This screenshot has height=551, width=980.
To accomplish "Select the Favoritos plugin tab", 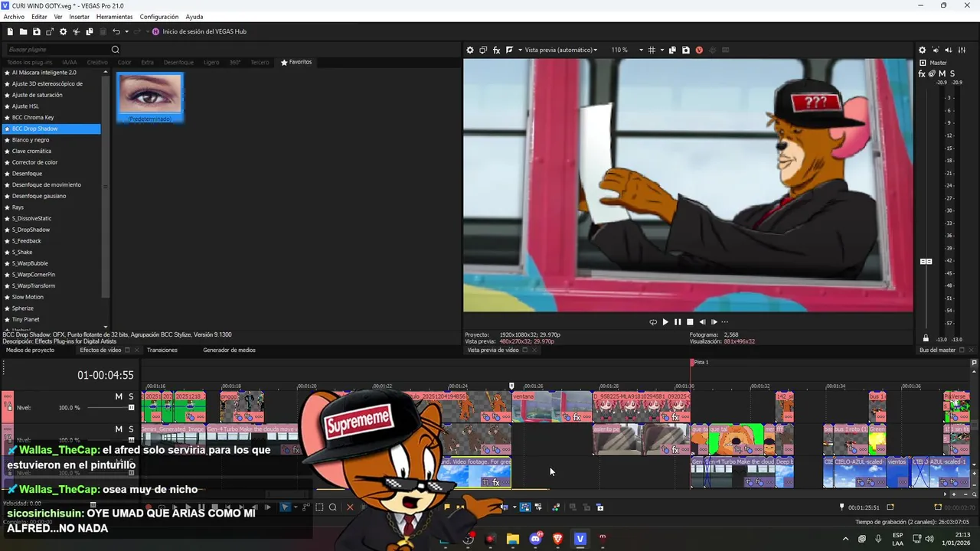I will point(296,62).
